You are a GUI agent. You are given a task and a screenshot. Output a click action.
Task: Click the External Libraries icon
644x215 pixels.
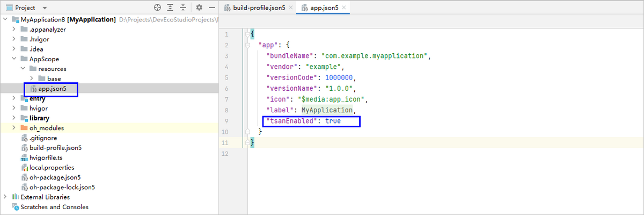(16, 197)
